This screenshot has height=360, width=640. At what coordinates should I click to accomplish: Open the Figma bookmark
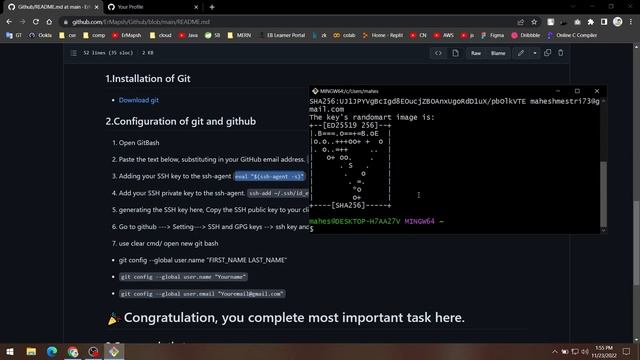click(492, 36)
